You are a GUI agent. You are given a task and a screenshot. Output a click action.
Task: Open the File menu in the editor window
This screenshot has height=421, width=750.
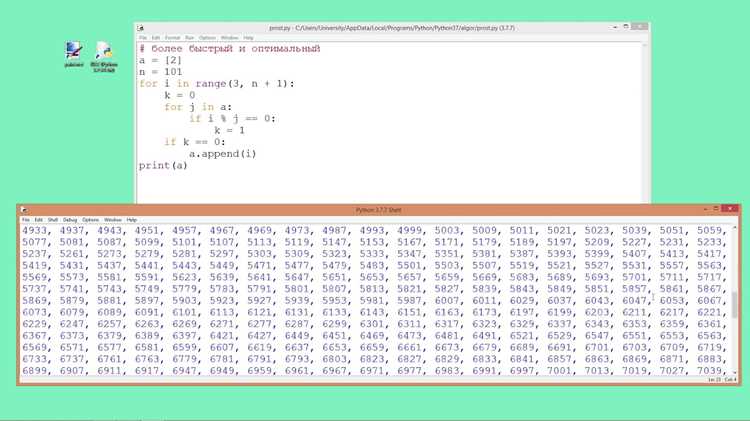click(x=143, y=38)
